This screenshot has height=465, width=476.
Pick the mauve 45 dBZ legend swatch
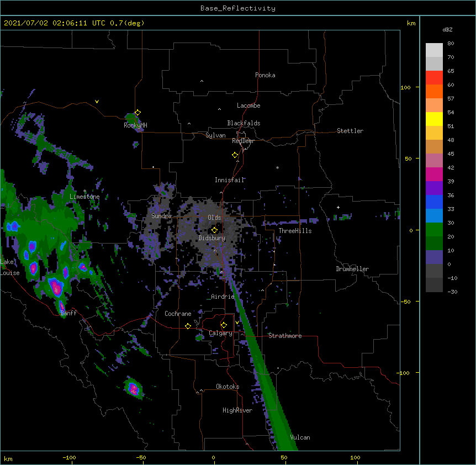pos(434,161)
